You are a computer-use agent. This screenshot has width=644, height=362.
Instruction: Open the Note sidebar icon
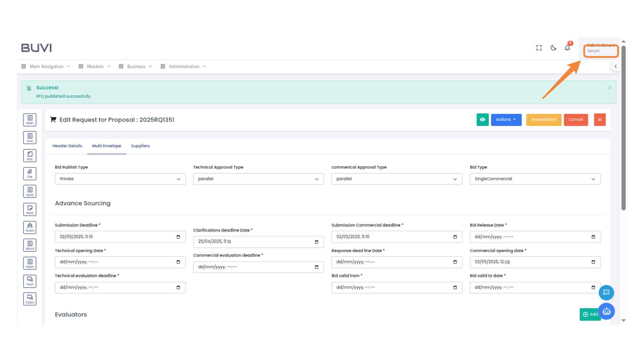pos(30,209)
